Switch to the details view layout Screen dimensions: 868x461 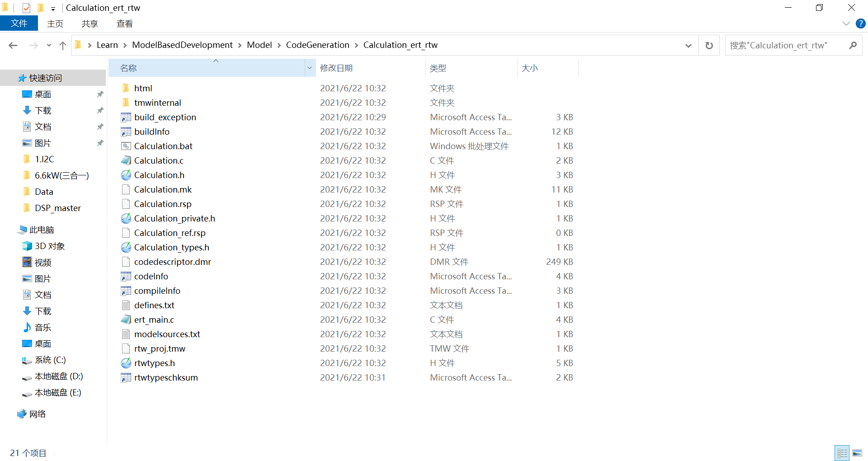(x=842, y=453)
